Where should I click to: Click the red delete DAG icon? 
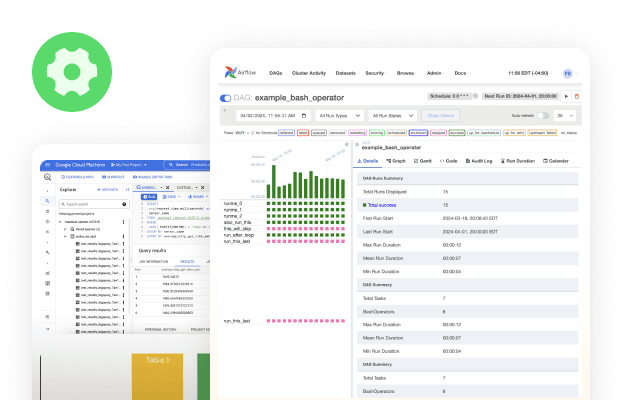coord(576,96)
